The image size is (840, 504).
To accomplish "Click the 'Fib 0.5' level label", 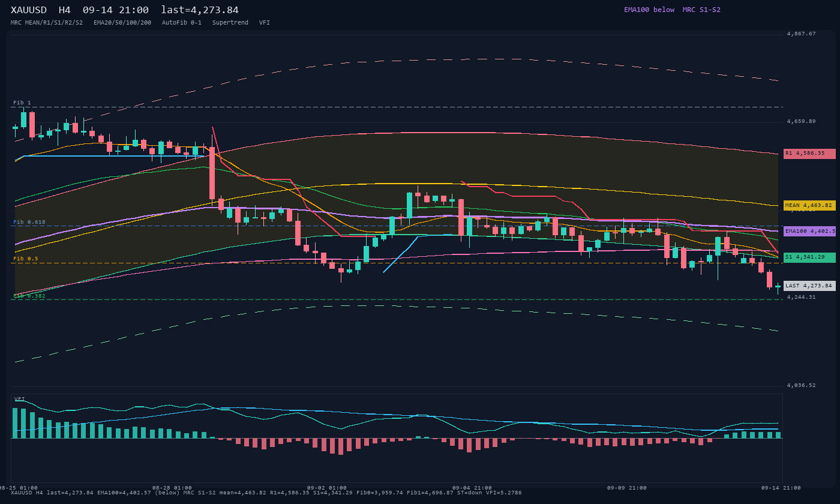I will coord(26,259).
